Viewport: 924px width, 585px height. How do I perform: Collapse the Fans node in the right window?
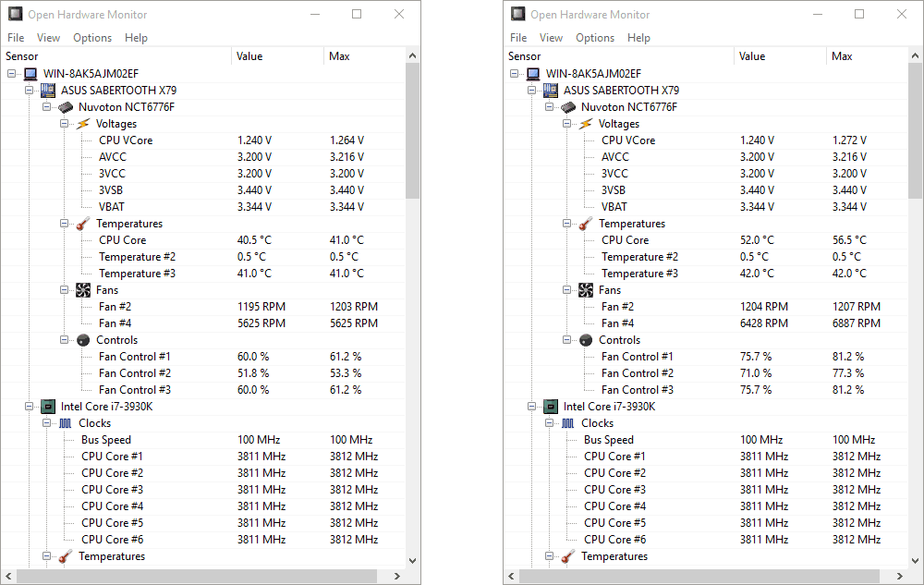pos(567,290)
